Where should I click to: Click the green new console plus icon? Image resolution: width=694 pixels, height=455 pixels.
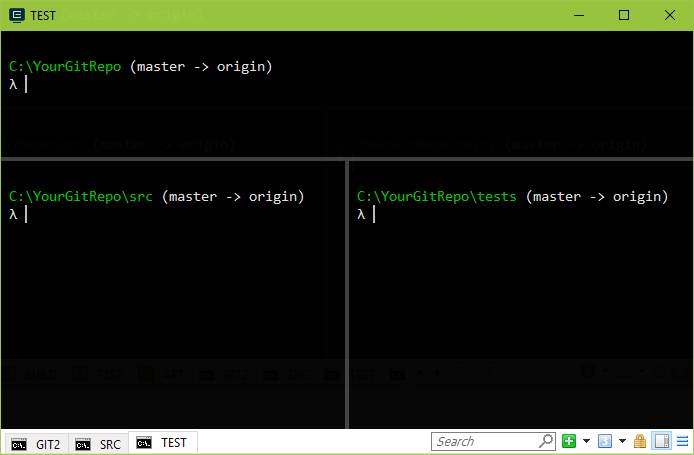pos(569,441)
